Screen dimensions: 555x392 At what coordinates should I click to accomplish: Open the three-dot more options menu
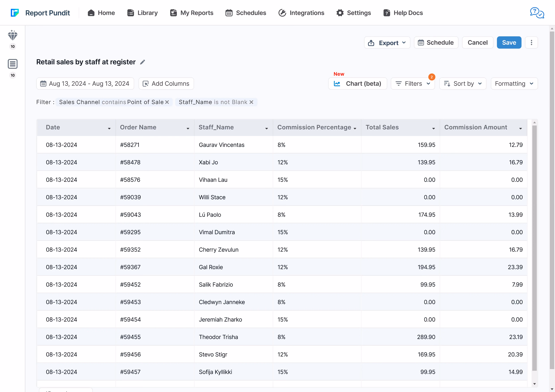pyautogui.click(x=531, y=43)
